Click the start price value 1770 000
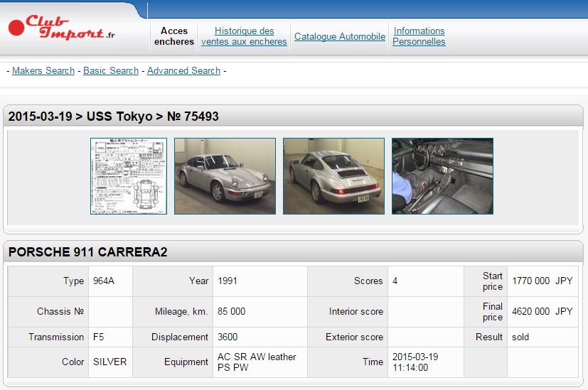The height and width of the screenshot is (390, 588). pyautogui.click(x=530, y=281)
